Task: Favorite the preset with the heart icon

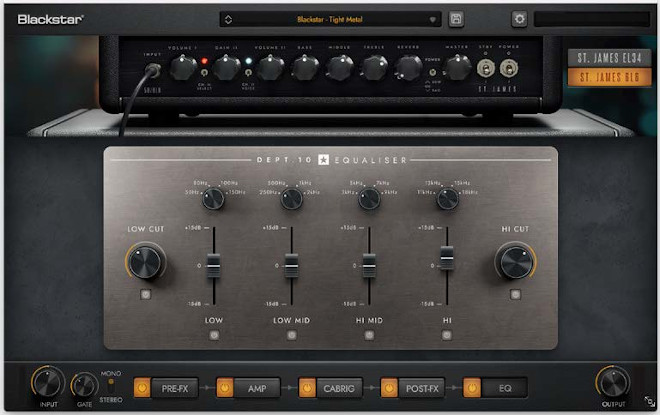Action: (x=432, y=19)
